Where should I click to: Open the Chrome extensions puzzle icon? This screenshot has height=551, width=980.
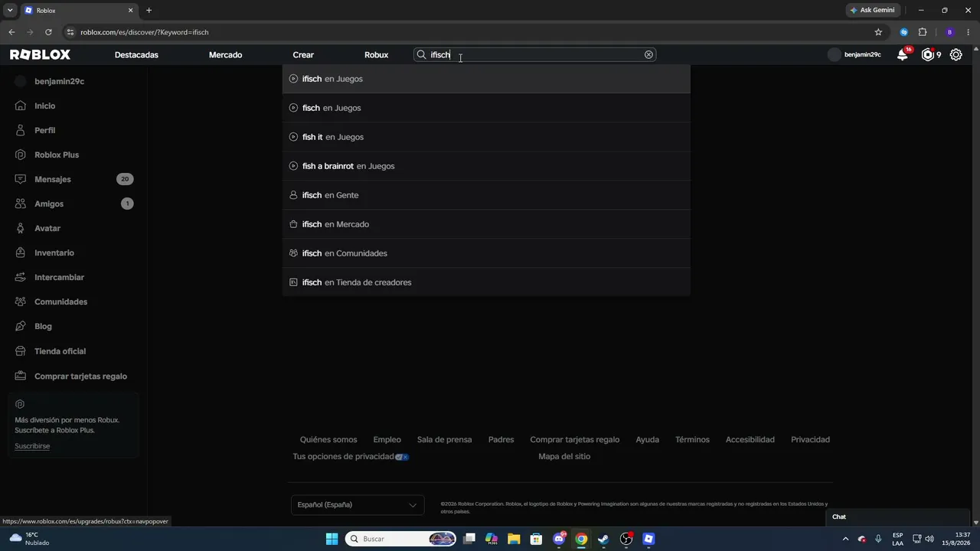(923, 32)
